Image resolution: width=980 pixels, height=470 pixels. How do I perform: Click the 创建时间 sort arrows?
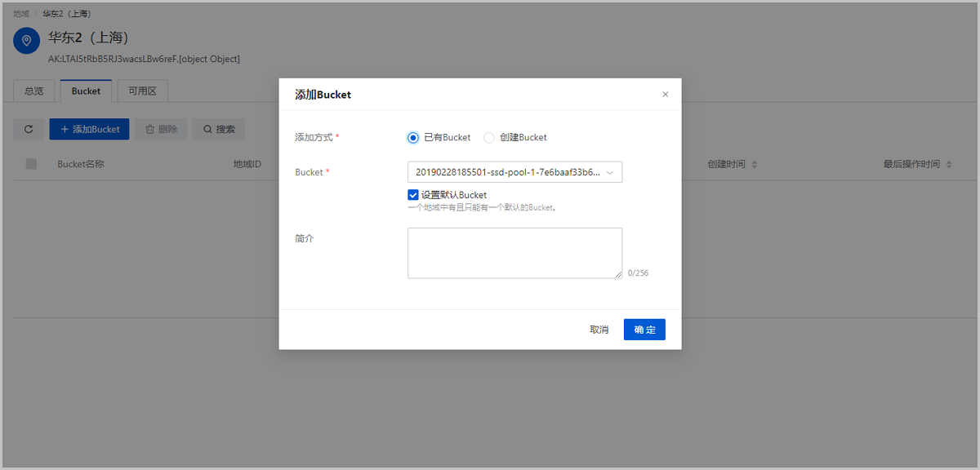(x=754, y=165)
